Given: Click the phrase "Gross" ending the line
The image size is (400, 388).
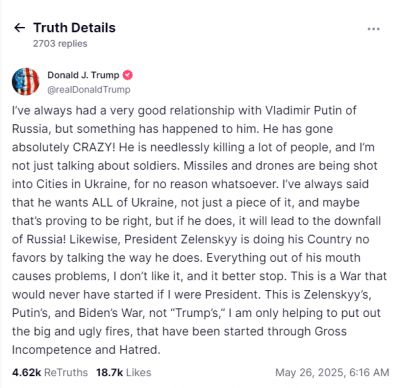Looking at the screenshot, I should click(330, 332).
